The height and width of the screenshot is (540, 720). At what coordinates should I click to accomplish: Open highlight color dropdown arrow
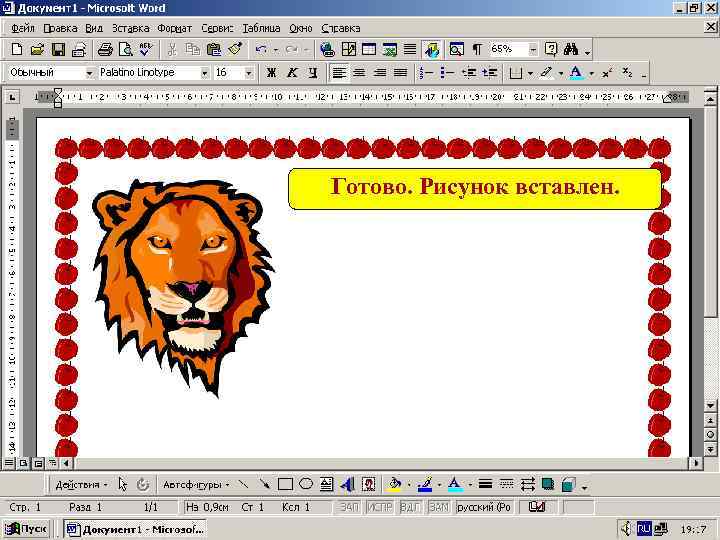coord(561,73)
